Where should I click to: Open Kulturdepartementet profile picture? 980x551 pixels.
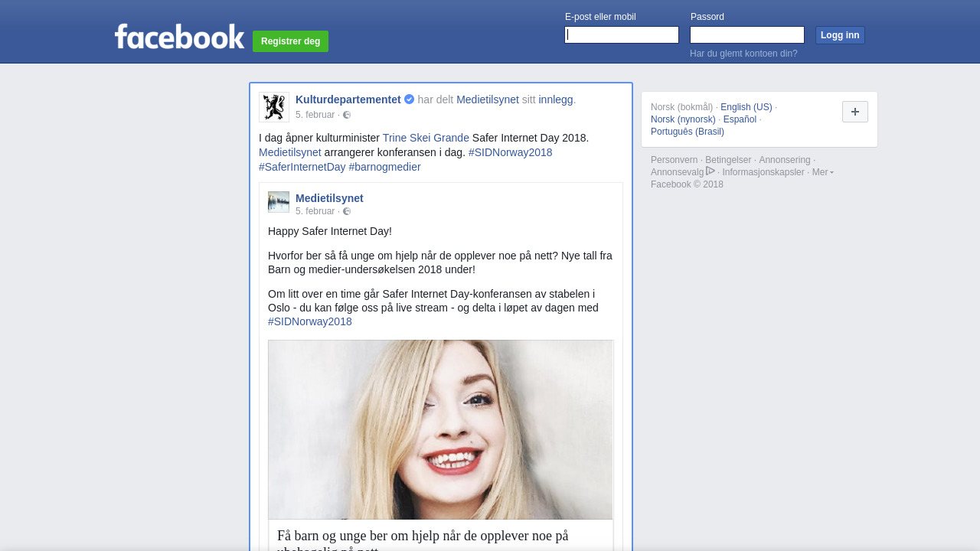coord(274,107)
